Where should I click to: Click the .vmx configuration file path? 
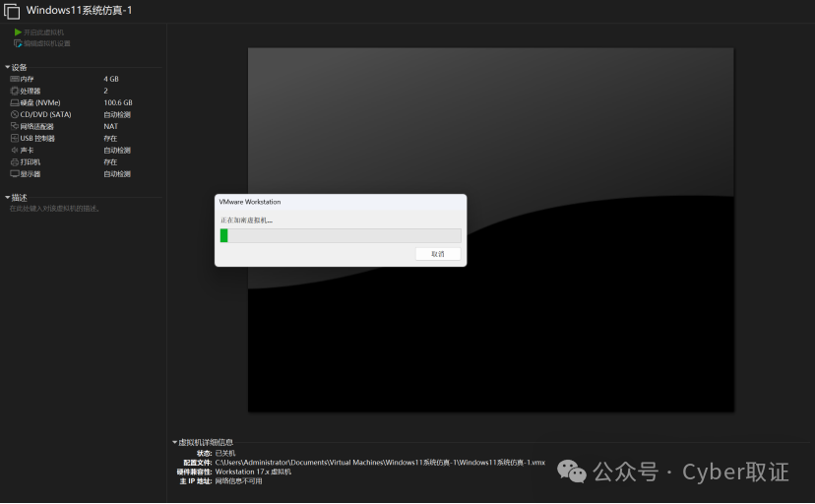click(380, 463)
